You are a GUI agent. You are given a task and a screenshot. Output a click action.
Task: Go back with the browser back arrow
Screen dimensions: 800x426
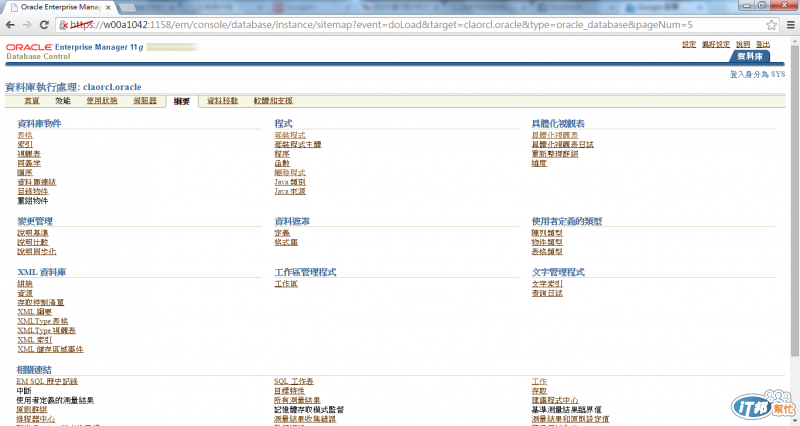10,24
